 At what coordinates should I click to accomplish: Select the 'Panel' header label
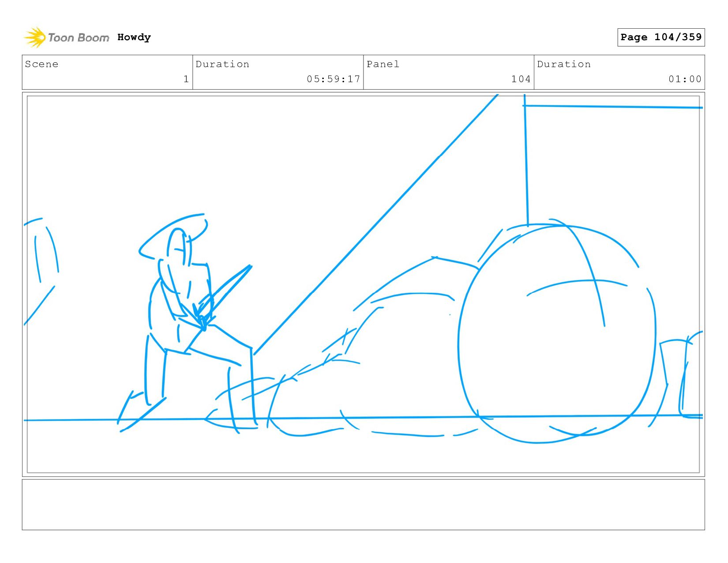click(x=383, y=64)
